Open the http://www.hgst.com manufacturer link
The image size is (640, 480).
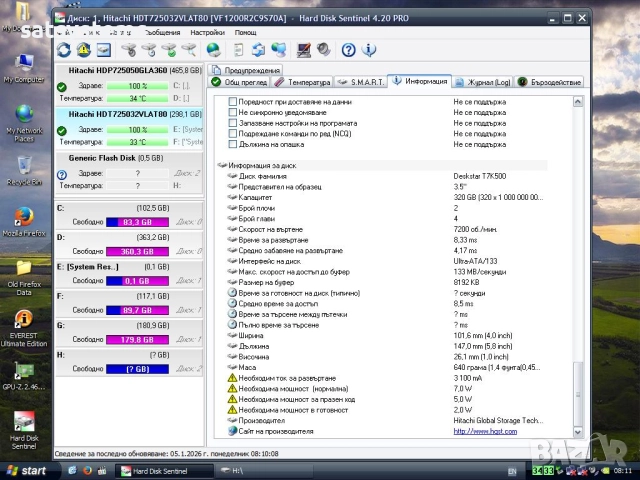[x=485, y=431]
